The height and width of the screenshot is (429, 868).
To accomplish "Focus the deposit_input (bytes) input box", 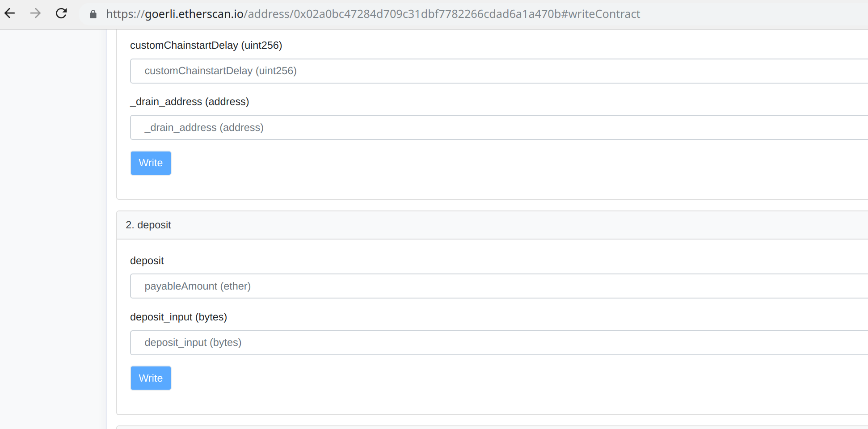I will coord(492,343).
